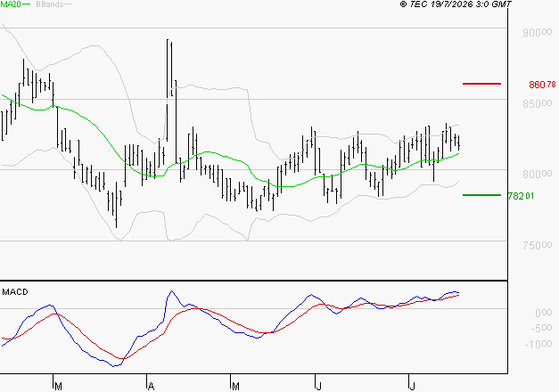Click the MACD 0.00 axis label
The height and width of the screenshot is (392, 559).
[x=544, y=313]
